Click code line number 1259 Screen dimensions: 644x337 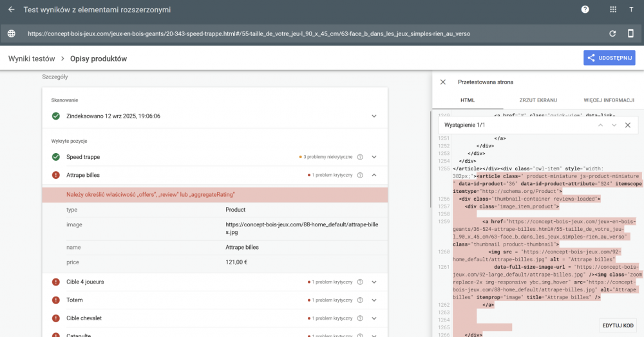coord(444,221)
